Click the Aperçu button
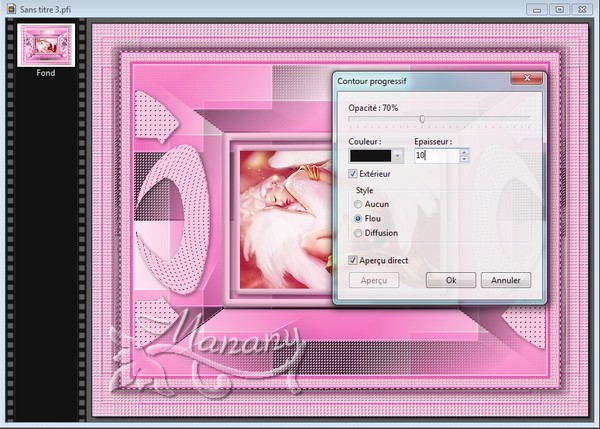The height and width of the screenshot is (429, 600). click(x=374, y=280)
